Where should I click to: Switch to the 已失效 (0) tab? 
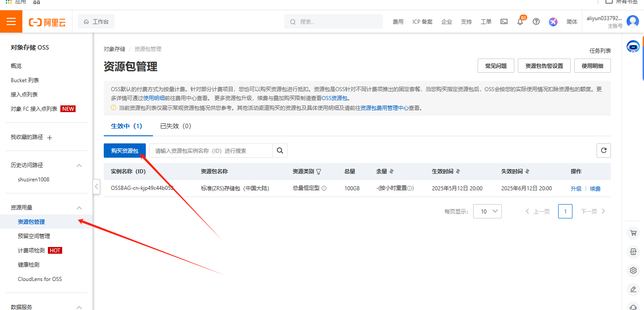point(176,126)
